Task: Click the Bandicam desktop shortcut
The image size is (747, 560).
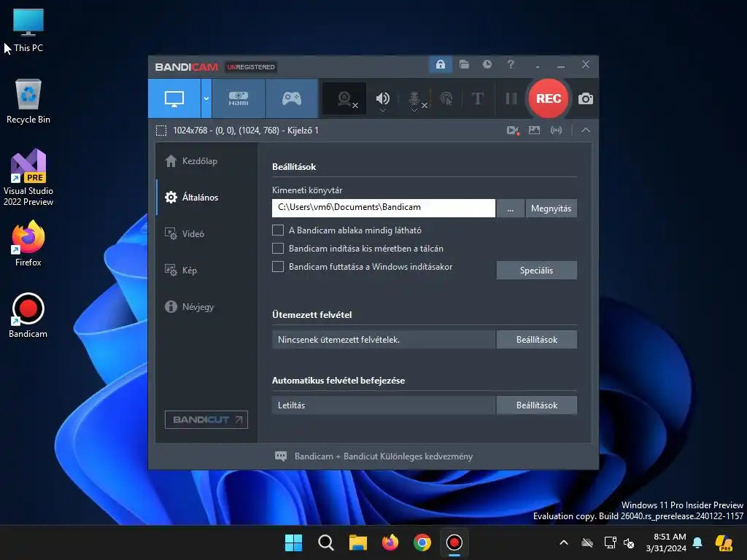Action: pos(28,316)
